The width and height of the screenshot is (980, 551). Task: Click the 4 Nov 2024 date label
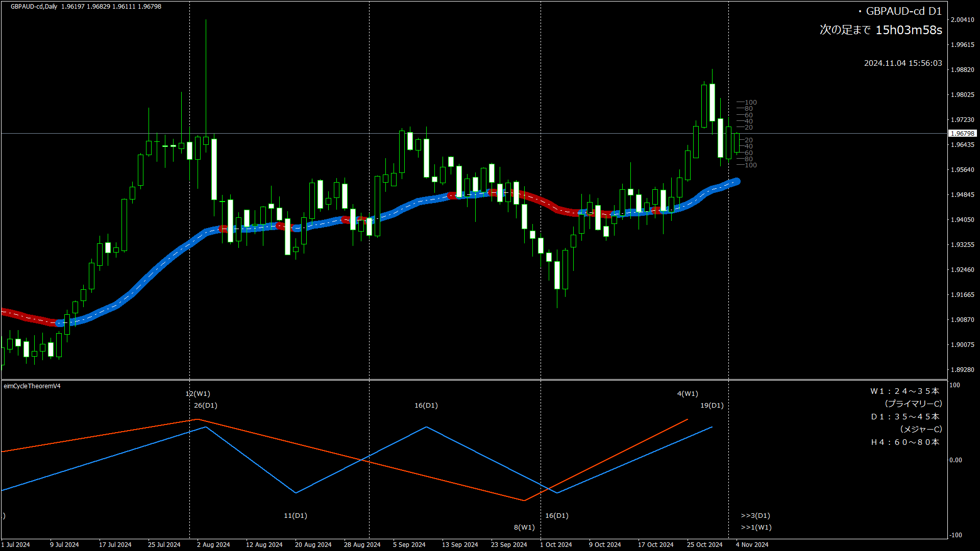coord(752,545)
